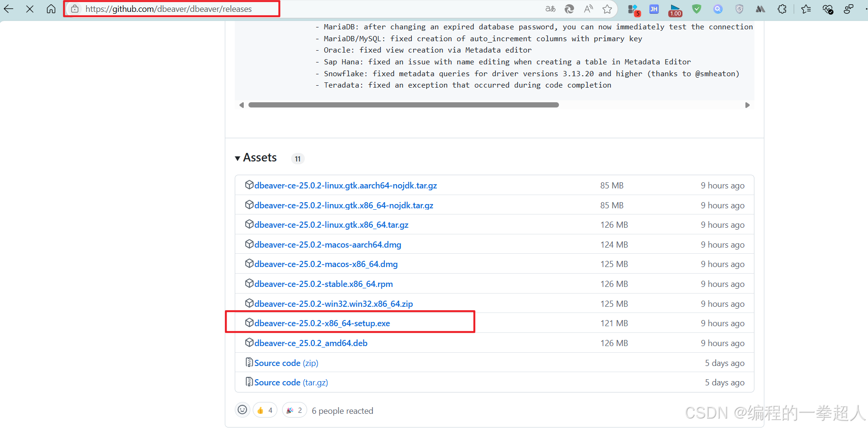Click the left scroll arrow of release notes

(x=241, y=105)
